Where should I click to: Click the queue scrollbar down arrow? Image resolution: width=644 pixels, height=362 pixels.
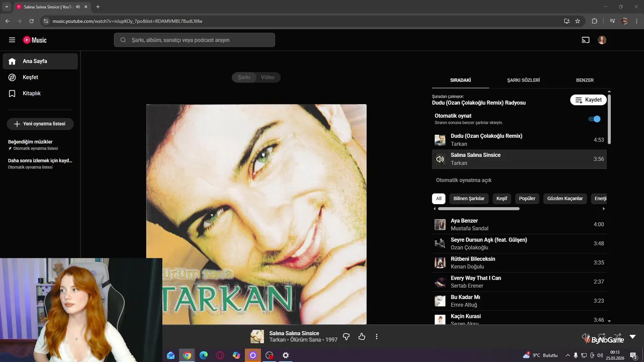coord(609,321)
